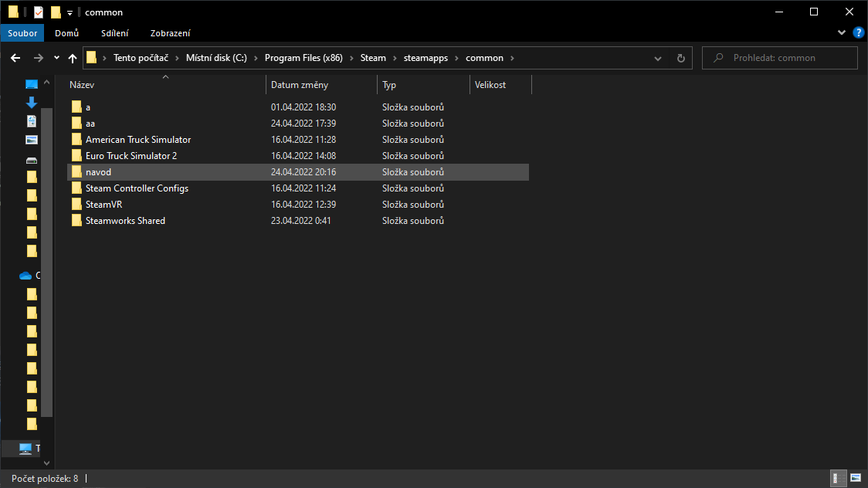Select the folder named aa
This screenshot has width=868, height=488.
90,124
